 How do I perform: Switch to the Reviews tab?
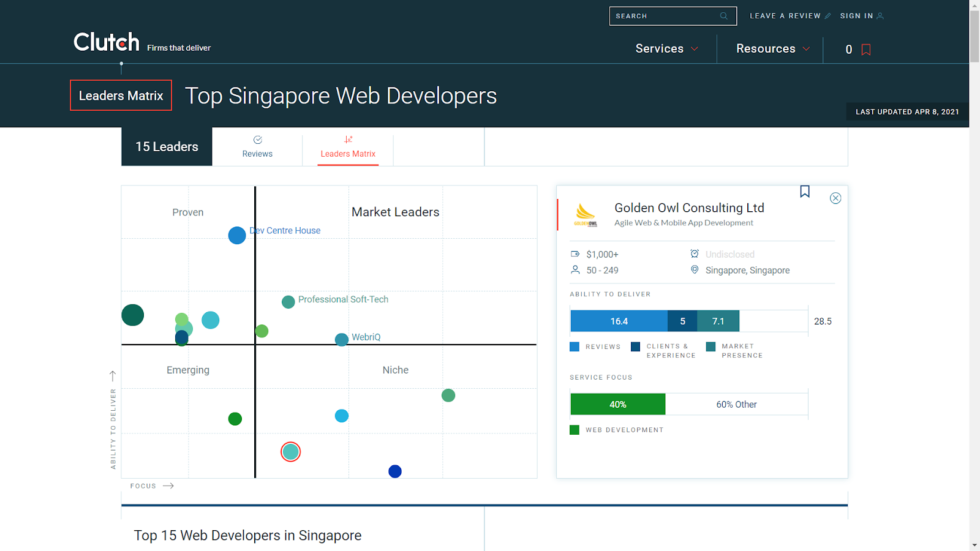tap(257, 147)
